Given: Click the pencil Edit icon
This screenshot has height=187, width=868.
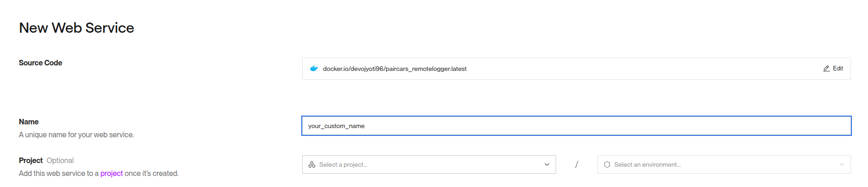Looking at the screenshot, I should click(x=826, y=69).
